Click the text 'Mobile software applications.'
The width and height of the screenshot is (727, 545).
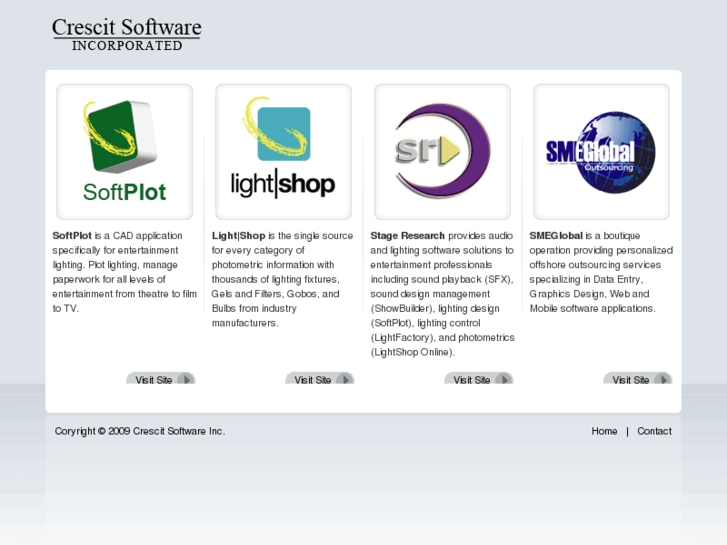(593, 308)
